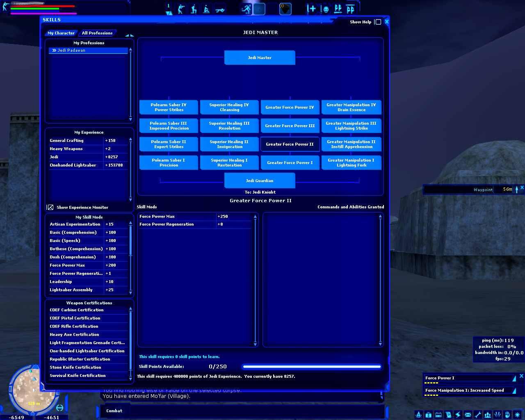The width and height of the screenshot is (525, 420).
Task: Click the radar zoom circle icon
Action: coord(59,408)
